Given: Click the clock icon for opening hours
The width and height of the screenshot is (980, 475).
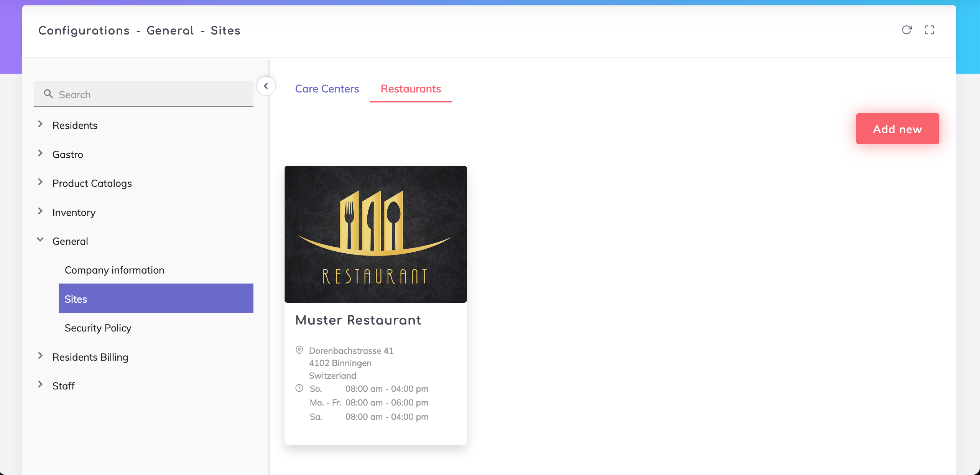Looking at the screenshot, I should [x=299, y=388].
